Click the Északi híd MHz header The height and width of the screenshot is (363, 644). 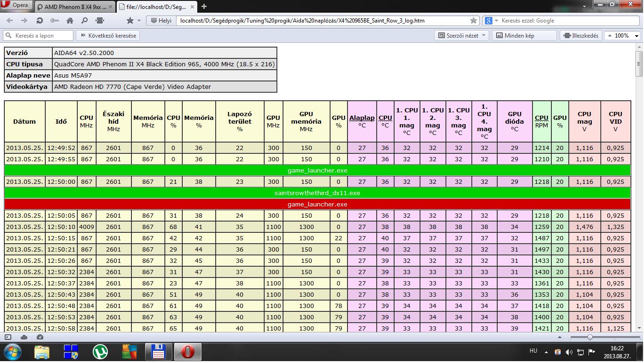click(113, 121)
